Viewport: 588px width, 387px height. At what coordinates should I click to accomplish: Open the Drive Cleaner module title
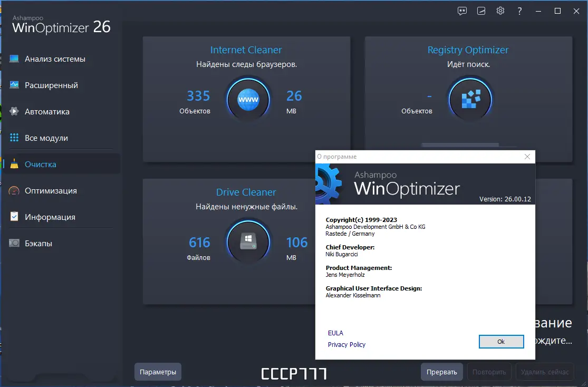(x=246, y=192)
